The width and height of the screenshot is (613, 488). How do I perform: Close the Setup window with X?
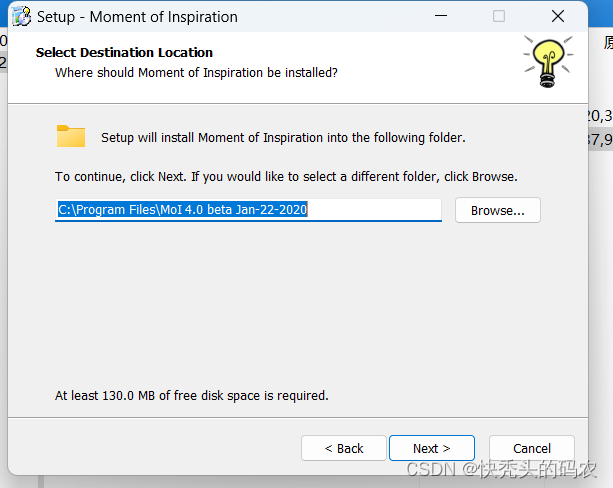point(557,16)
